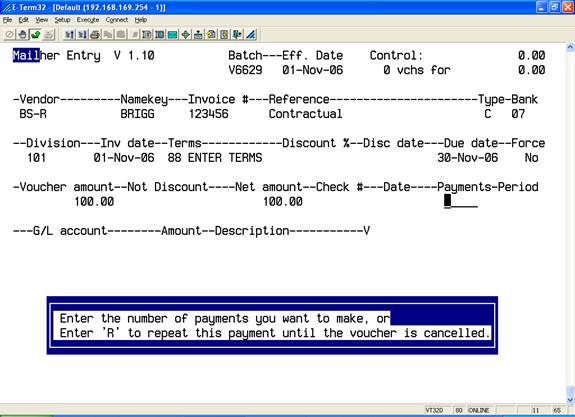This screenshot has height=417, width=575.
Task: Click batch number 'V6629'
Action: point(245,70)
